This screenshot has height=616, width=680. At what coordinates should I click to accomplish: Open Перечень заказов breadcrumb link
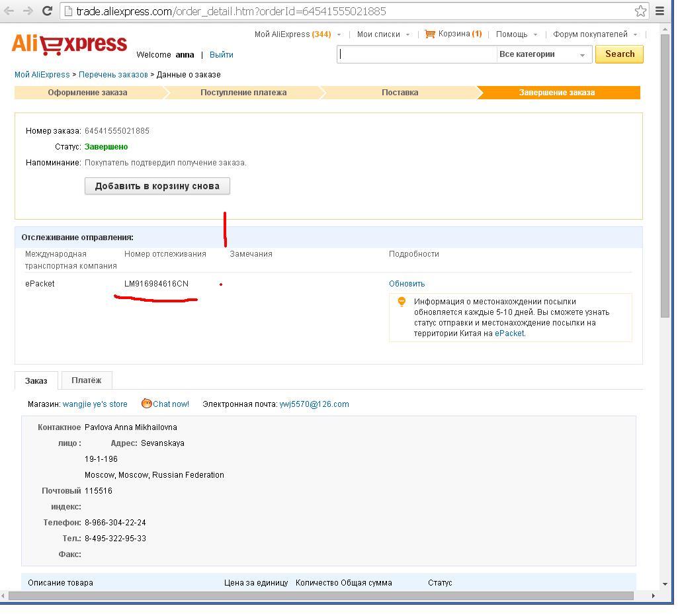(x=113, y=75)
